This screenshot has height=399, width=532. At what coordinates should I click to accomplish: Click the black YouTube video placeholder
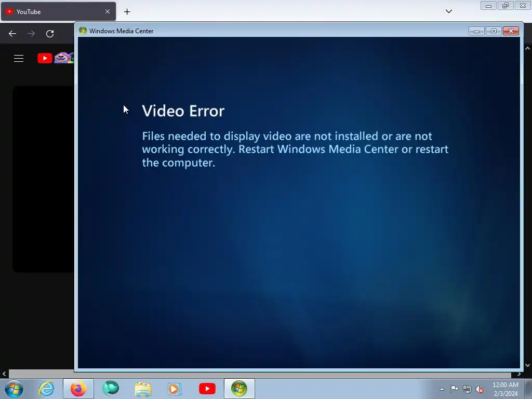(44, 179)
